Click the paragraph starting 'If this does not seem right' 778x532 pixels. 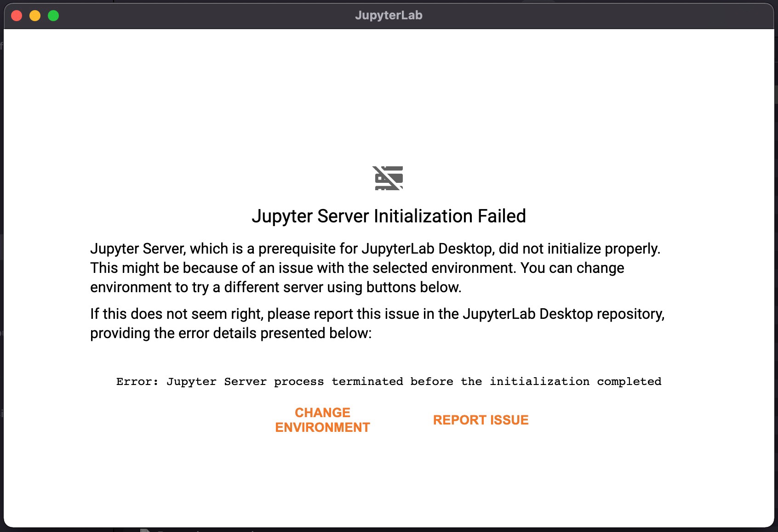(378, 323)
